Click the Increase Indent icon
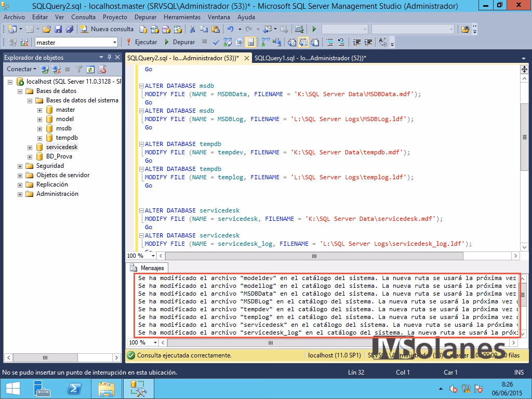The width and height of the screenshot is (532, 399). pyautogui.click(x=368, y=43)
